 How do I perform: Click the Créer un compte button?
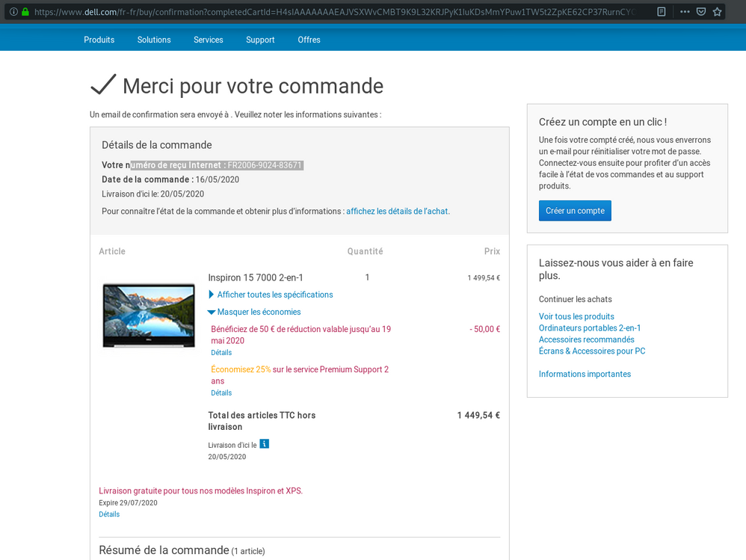pos(575,211)
